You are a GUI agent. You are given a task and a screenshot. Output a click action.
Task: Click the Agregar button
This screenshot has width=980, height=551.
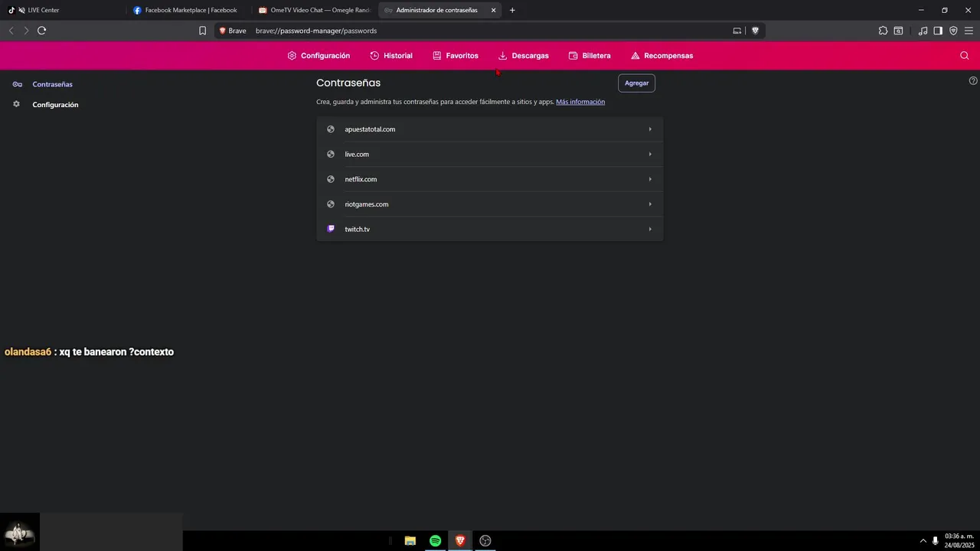(636, 83)
